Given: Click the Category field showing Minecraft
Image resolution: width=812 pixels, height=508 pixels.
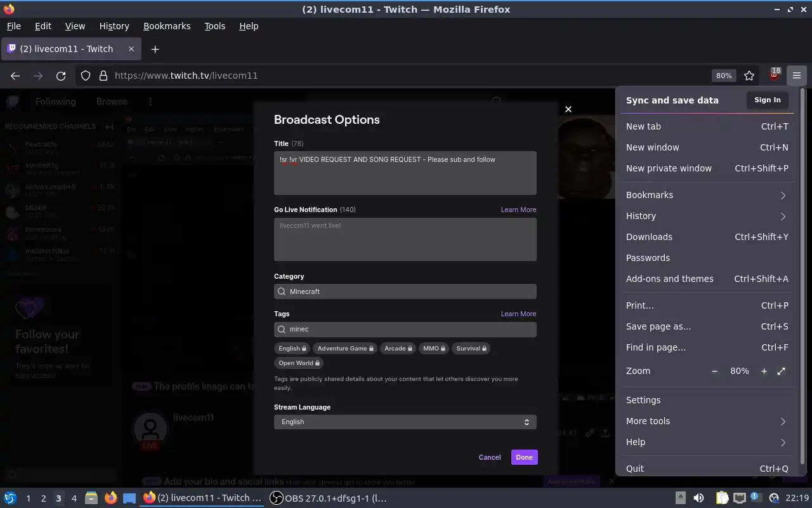Looking at the screenshot, I should coord(405,291).
